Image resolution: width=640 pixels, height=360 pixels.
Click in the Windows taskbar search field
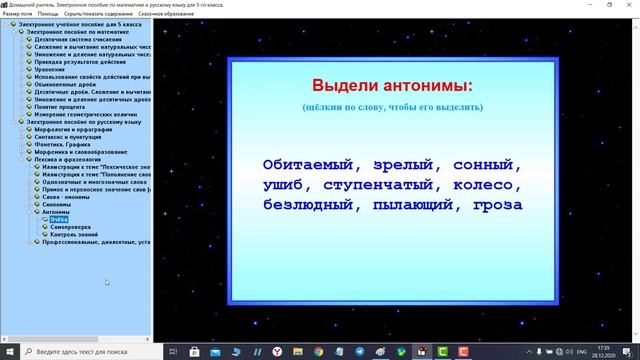click(x=91, y=351)
